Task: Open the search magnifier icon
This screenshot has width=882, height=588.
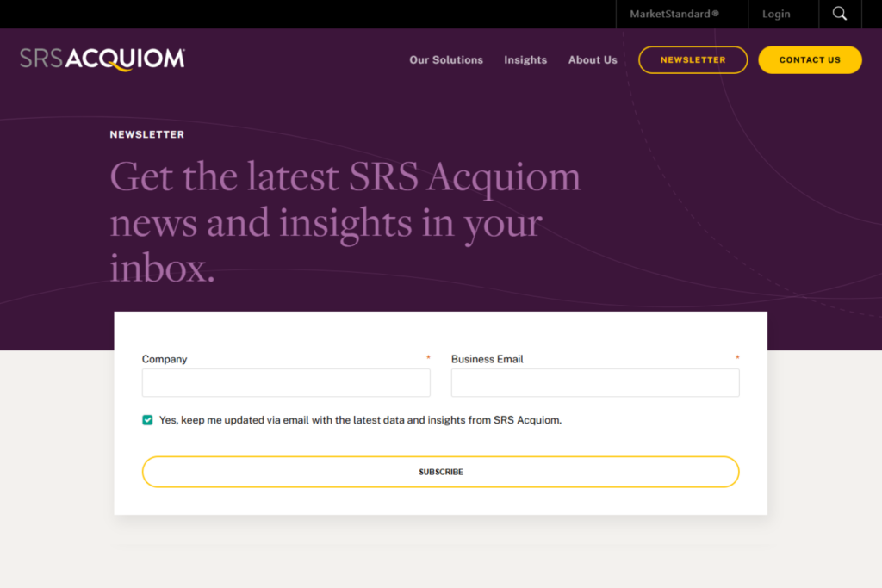Action: pyautogui.click(x=839, y=14)
